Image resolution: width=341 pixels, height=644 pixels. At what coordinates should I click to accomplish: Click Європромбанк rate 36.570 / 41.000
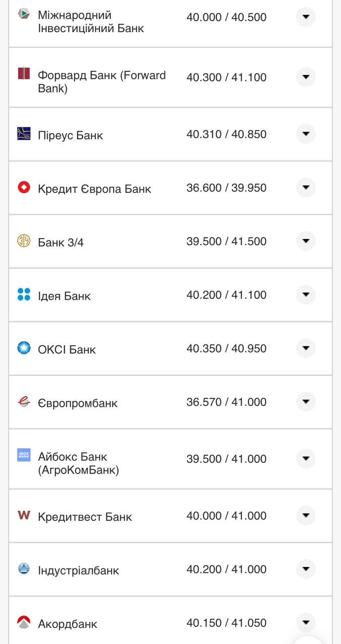226,402
